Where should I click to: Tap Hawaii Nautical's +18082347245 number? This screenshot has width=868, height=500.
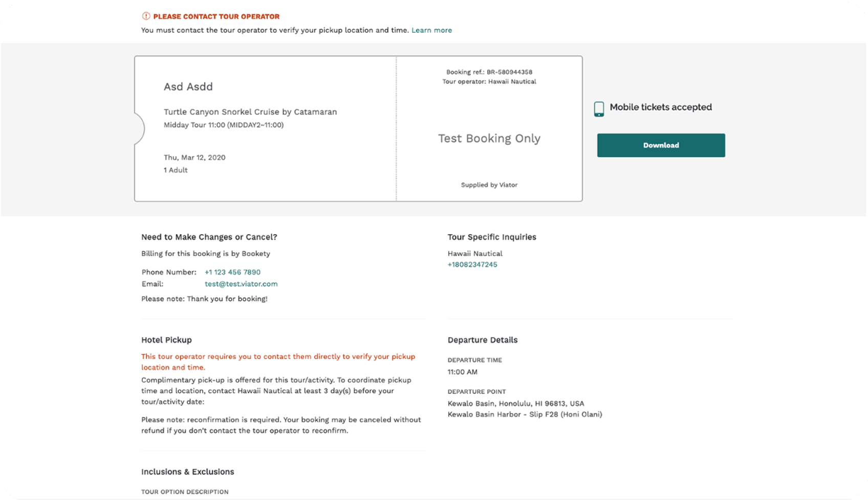tap(472, 265)
